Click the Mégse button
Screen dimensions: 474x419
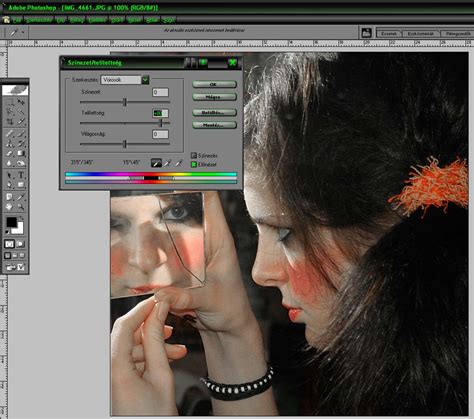[214, 97]
